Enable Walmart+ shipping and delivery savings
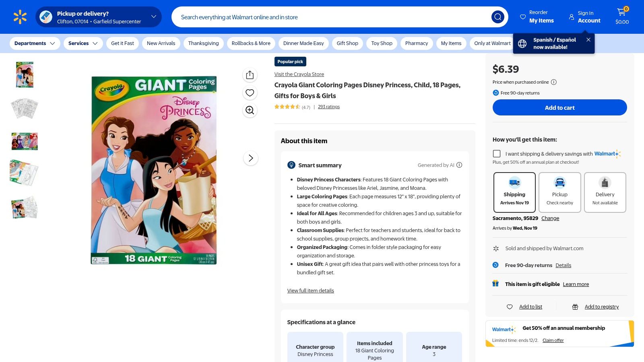Screen dimensions: 644x362 [497, 154]
